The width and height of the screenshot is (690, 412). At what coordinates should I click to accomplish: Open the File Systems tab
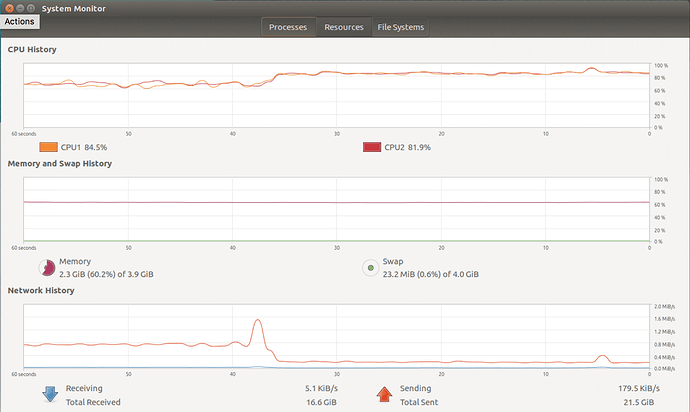pos(400,27)
